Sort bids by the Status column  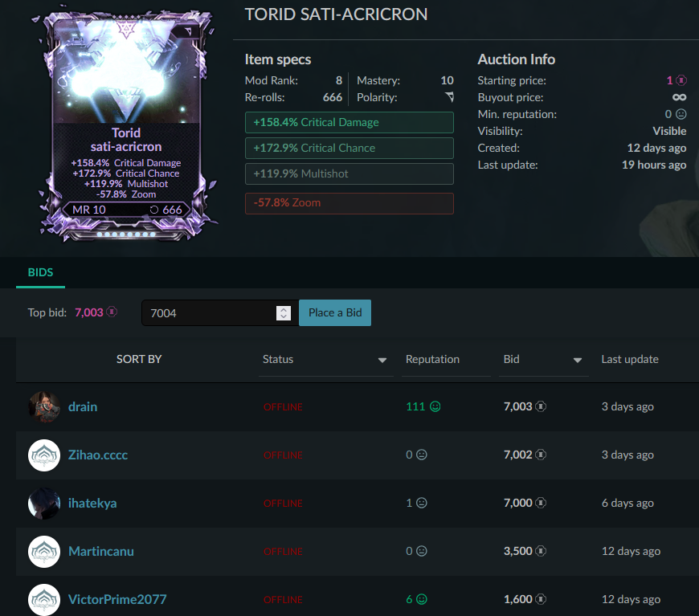tap(325, 359)
